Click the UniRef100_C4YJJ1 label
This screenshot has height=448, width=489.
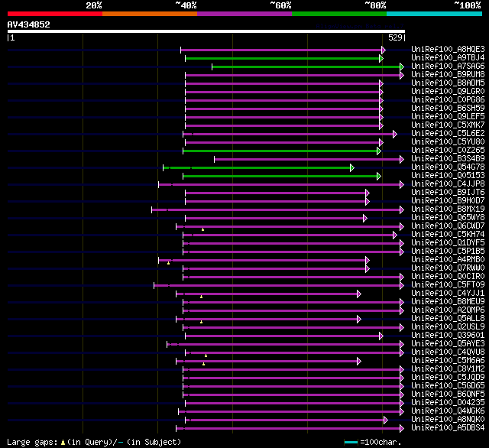pyautogui.click(x=448, y=294)
